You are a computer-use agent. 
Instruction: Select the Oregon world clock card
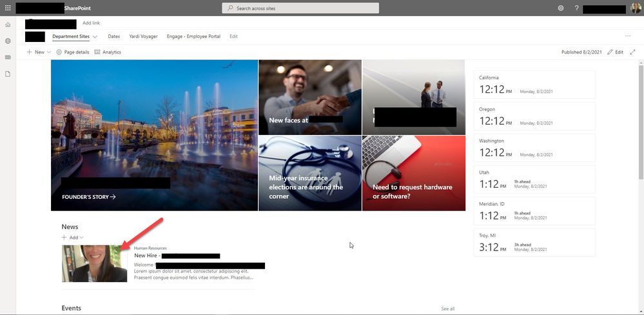[x=534, y=116]
